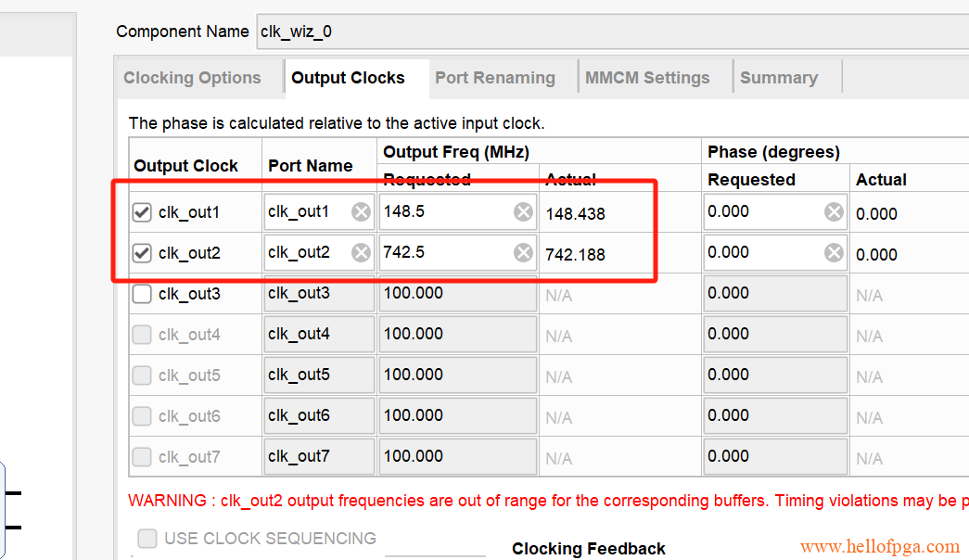This screenshot has height=560, width=969.
Task: Uncheck the clk_out1 output clock
Action: coord(142,212)
